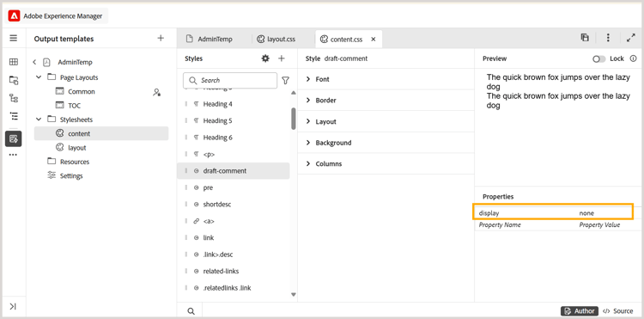644x319 pixels.
Task: Click the user lock icon beside Common
Action: tap(156, 92)
